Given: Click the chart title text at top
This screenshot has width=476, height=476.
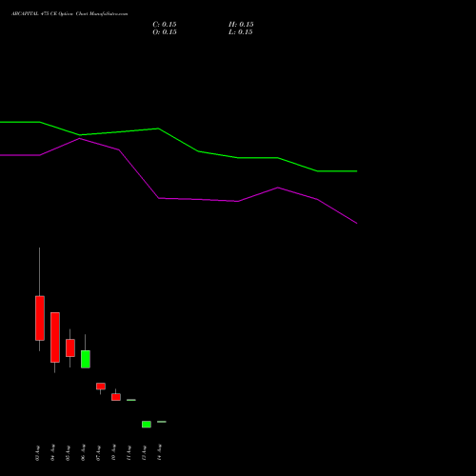Looking at the screenshot, I should tap(69, 14).
